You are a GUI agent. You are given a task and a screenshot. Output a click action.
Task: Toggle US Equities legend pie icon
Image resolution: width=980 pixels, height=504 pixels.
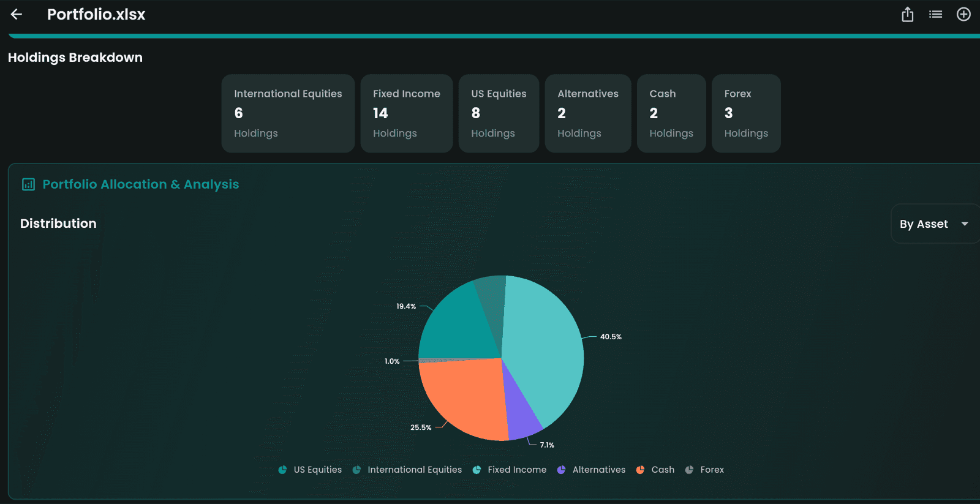tap(282, 470)
